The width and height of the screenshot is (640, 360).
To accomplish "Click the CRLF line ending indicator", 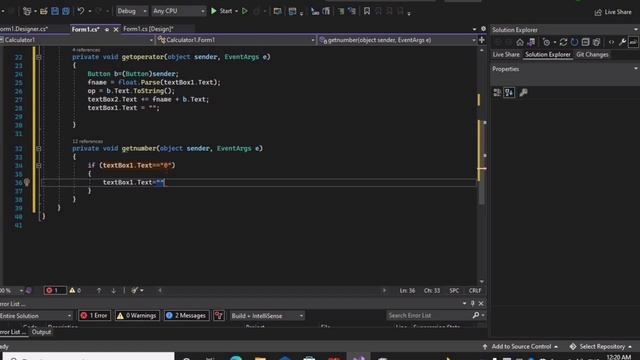I will pyautogui.click(x=475, y=291).
